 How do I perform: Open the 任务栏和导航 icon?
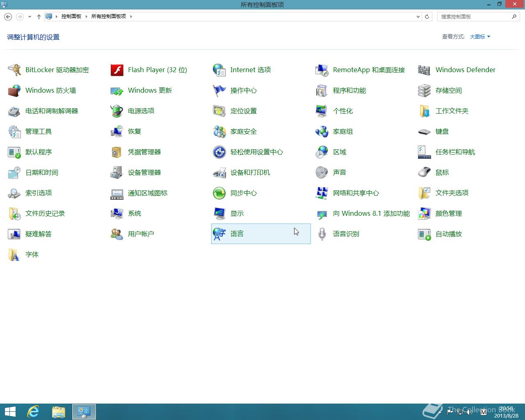coord(425,152)
